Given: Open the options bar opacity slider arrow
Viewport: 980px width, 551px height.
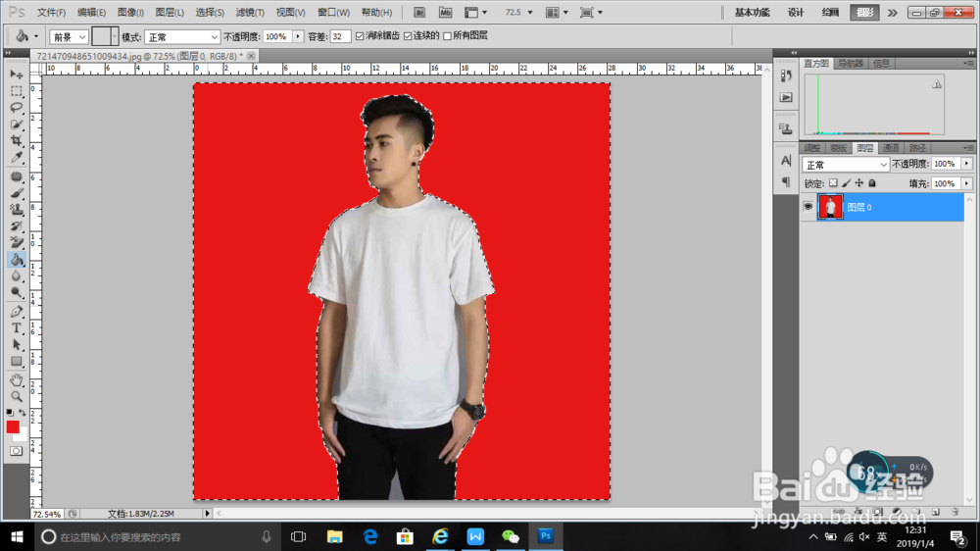Looking at the screenshot, I should pos(298,37).
